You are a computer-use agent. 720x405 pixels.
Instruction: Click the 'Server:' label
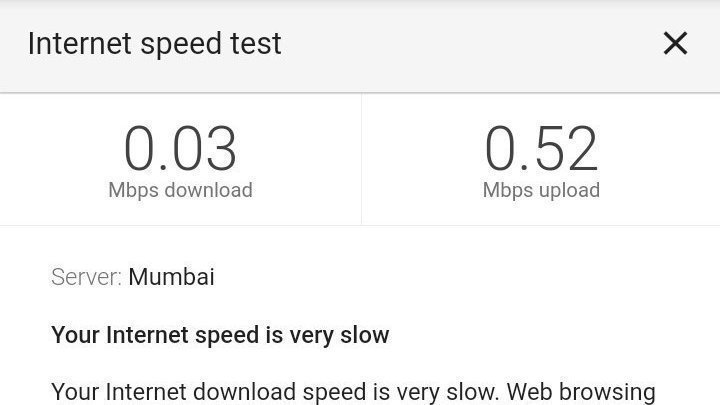[86, 277]
